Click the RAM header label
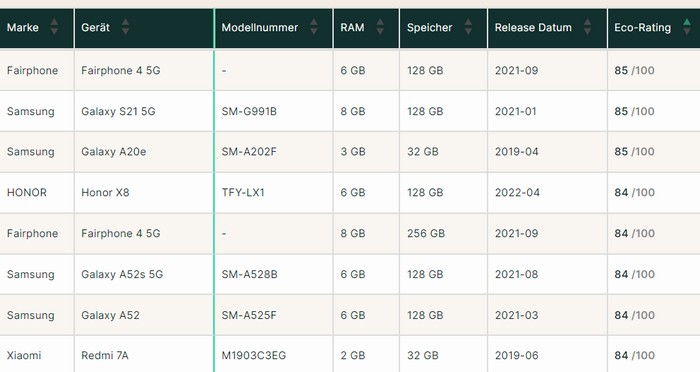The height and width of the screenshot is (372, 700). pos(352,27)
